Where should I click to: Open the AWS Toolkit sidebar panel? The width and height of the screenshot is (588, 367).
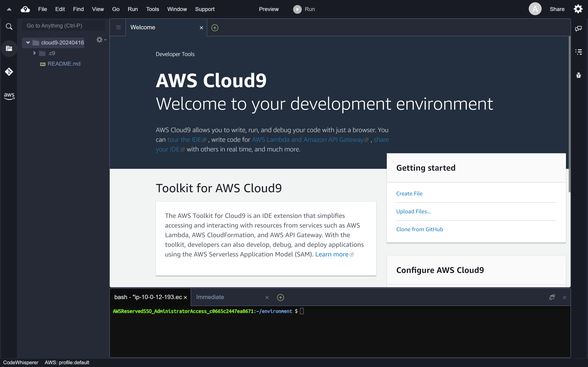pyautogui.click(x=9, y=96)
